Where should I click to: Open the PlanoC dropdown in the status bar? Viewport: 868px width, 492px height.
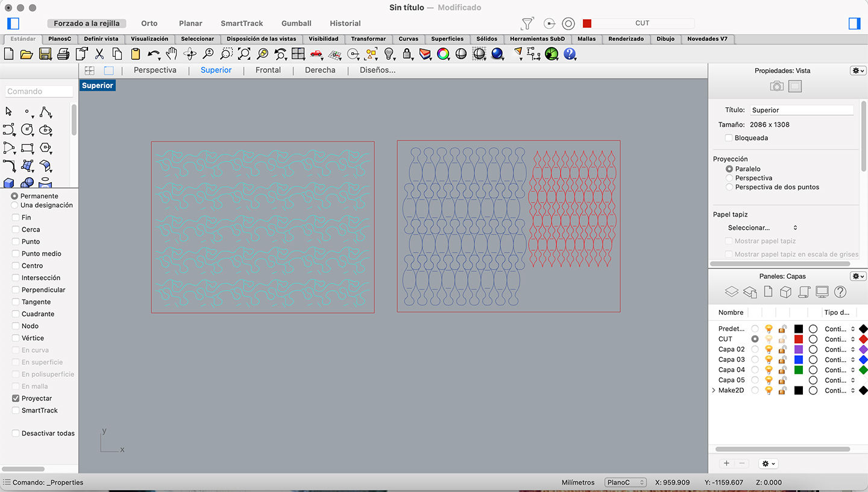point(626,482)
